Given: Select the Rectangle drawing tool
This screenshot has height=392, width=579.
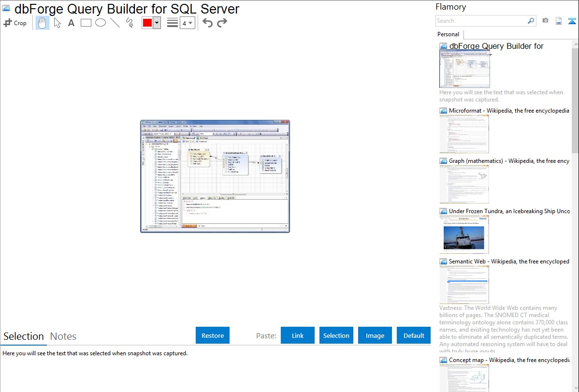Looking at the screenshot, I should (x=86, y=23).
